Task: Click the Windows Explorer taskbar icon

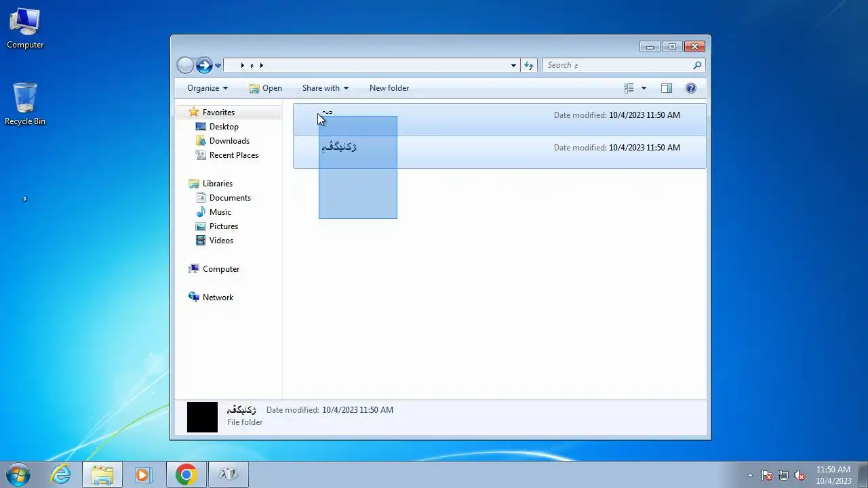Action: (102, 474)
